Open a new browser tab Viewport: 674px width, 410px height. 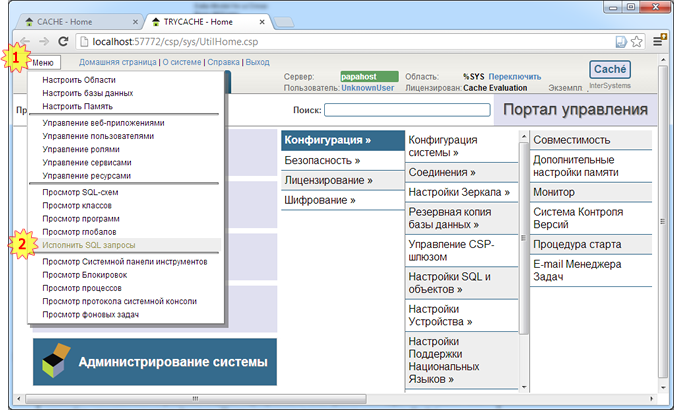point(284,22)
